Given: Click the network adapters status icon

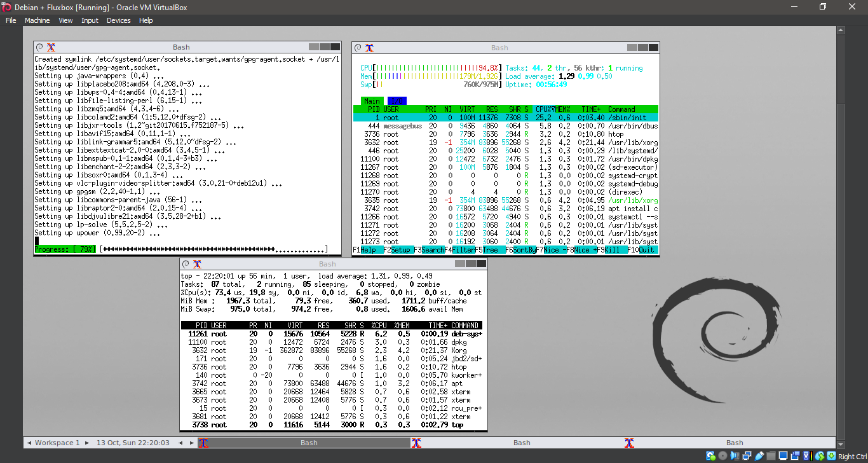Looking at the screenshot, I should tap(747, 456).
